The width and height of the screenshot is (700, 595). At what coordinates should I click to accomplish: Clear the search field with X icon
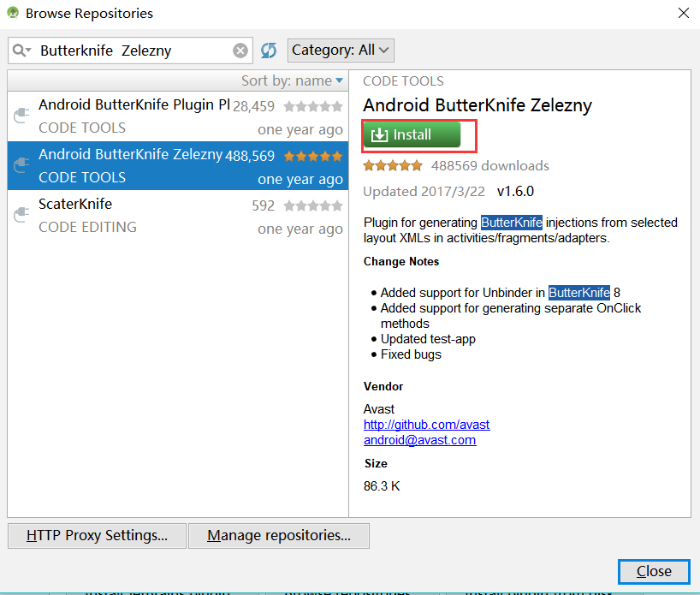tap(240, 51)
